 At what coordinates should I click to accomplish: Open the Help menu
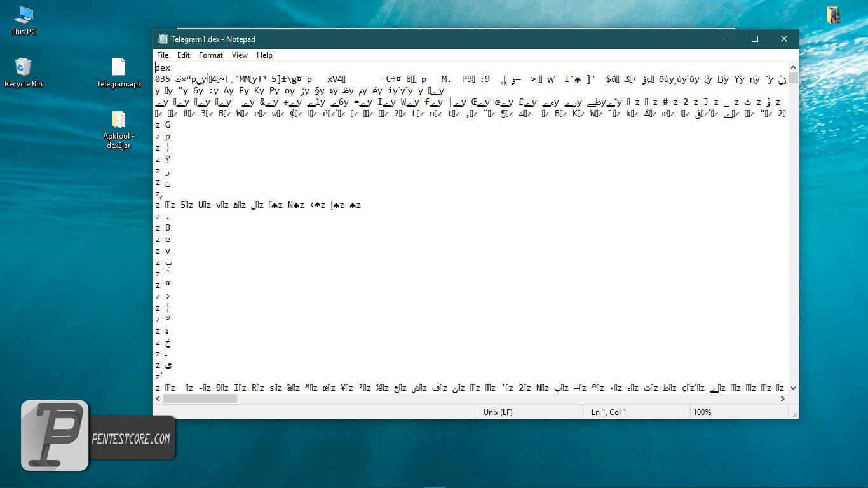[264, 55]
